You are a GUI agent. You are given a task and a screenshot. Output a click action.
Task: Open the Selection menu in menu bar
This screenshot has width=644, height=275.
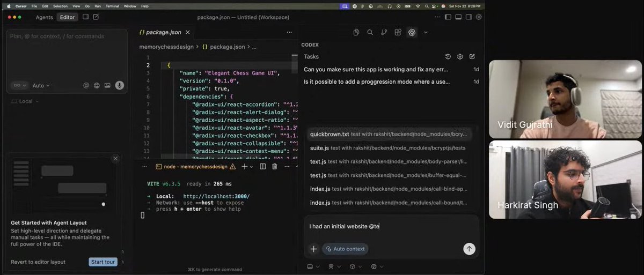click(x=60, y=6)
